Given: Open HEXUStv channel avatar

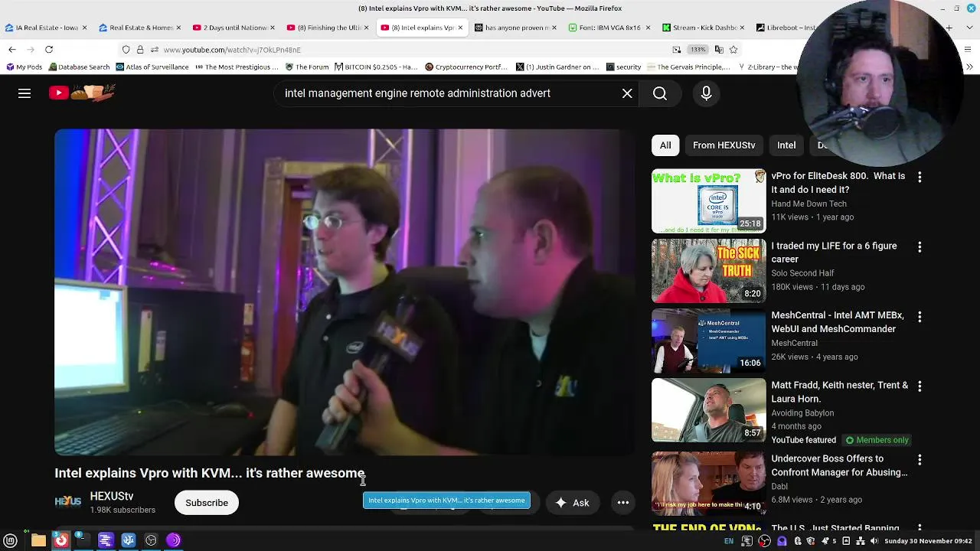Looking at the screenshot, I should pyautogui.click(x=67, y=502).
